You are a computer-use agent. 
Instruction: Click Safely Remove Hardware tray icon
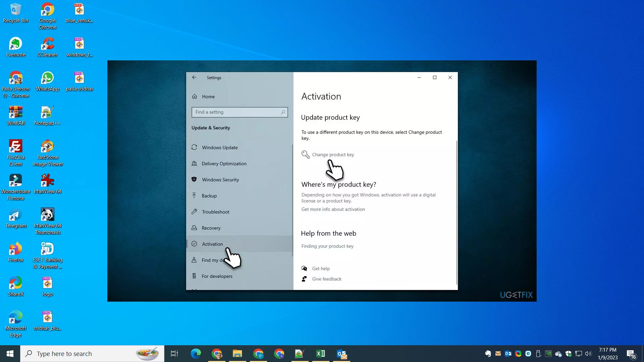click(x=538, y=354)
